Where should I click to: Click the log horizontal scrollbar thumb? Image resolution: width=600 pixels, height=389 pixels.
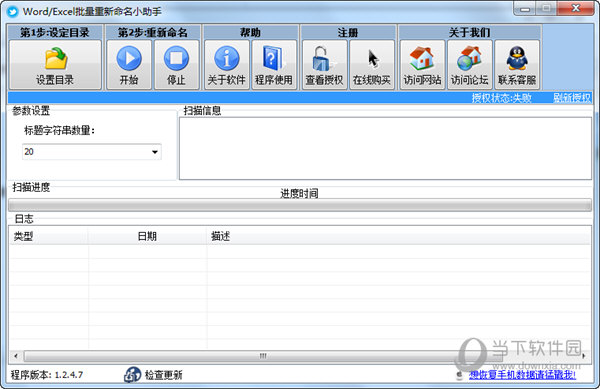(263, 356)
